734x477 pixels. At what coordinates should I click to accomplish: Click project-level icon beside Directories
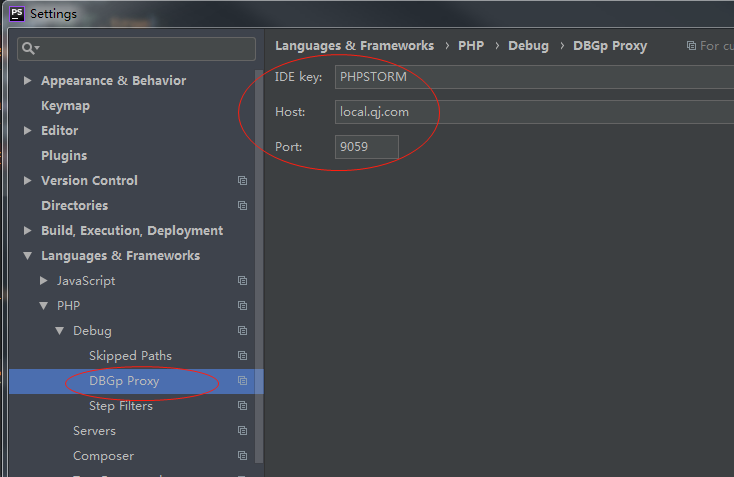(242, 205)
